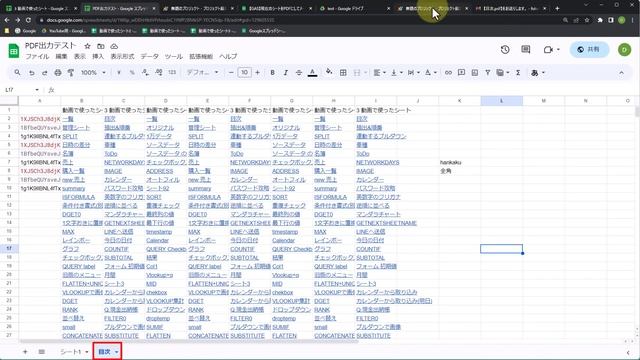
Task: Open the 123 number format menu
Action: [172, 73]
